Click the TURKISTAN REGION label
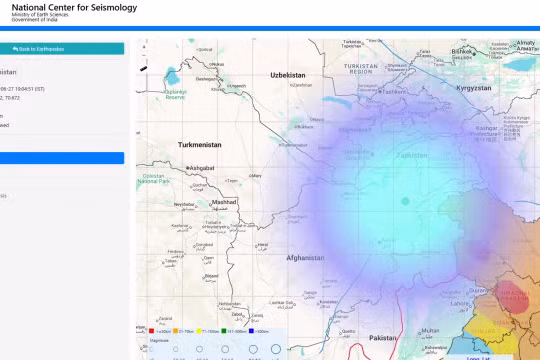The width and height of the screenshot is (540, 360). click(x=361, y=69)
